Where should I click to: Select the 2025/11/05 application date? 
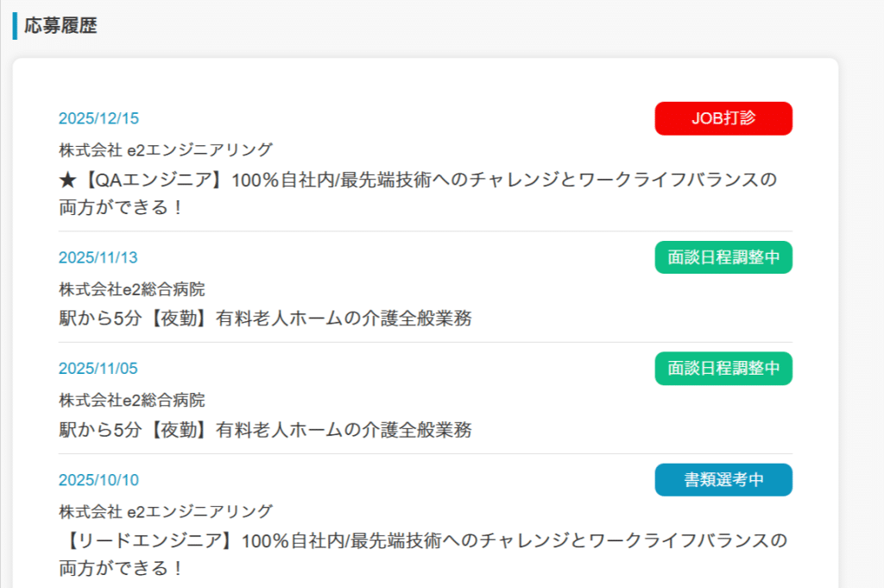[98, 369]
